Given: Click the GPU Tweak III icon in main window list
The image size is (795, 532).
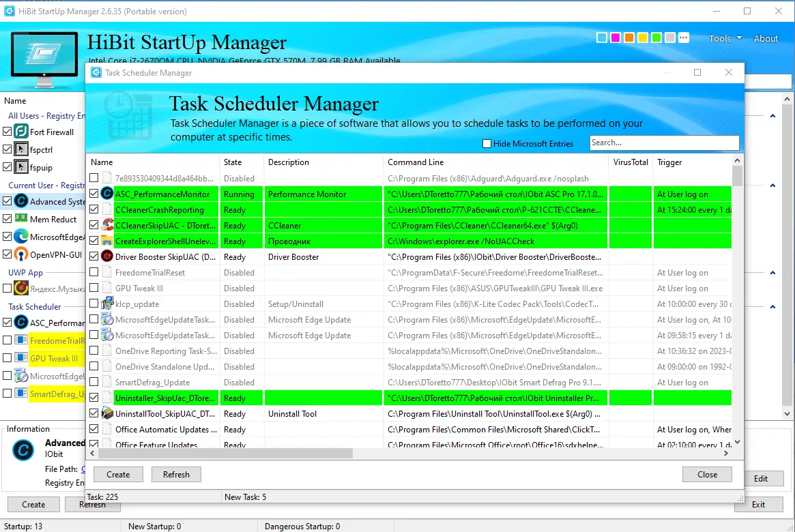Looking at the screenshot, I should point(20,357).
